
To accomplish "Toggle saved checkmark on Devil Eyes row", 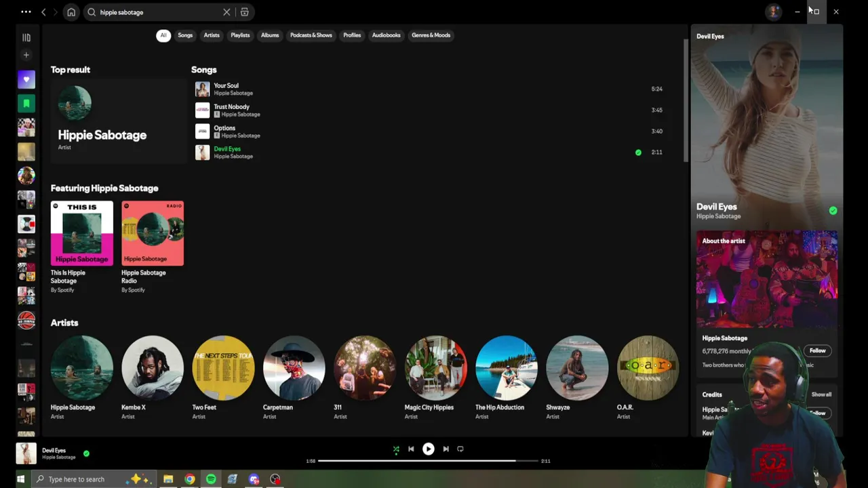I will pyautogui.click(x=638, y=152).
